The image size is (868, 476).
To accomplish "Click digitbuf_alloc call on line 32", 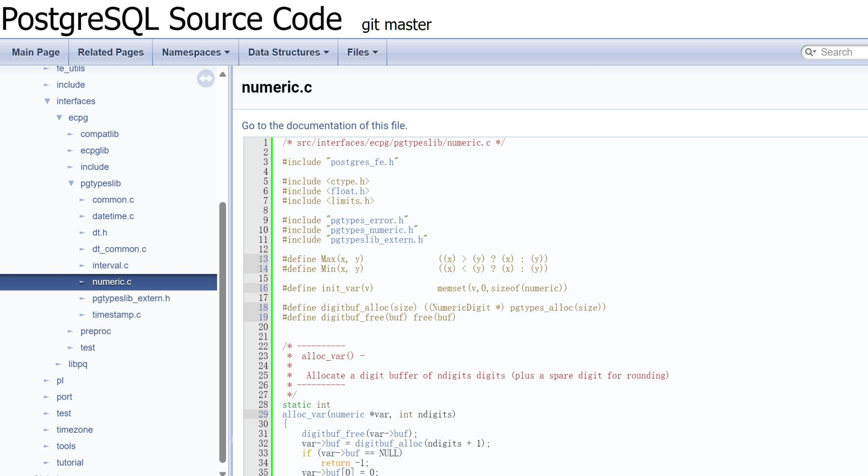I will [388, 444].
